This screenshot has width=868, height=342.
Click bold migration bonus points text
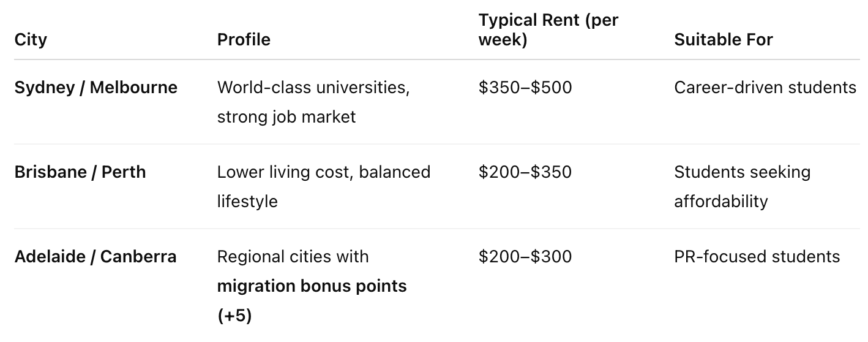point(312,286)
